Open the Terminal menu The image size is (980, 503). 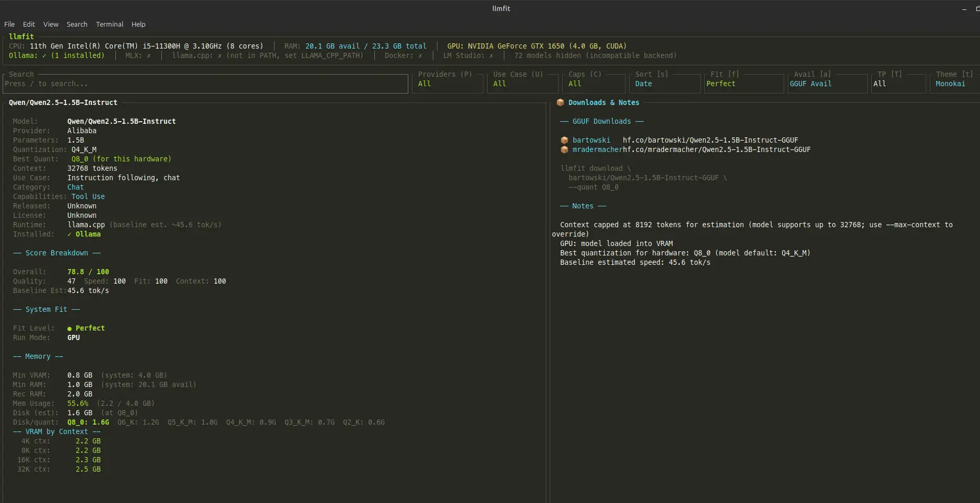point(110,24)
